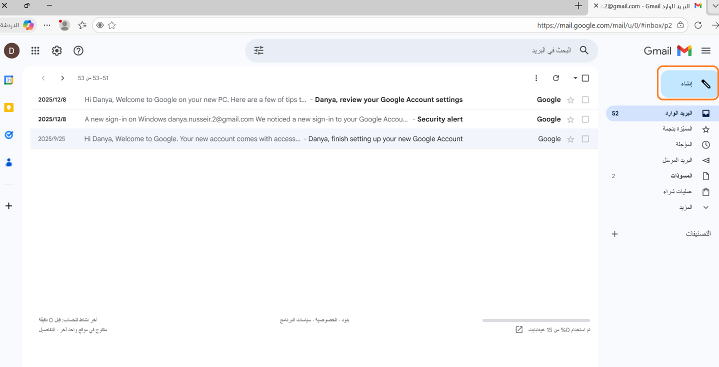This screenshot has height=367, width=719.
Task: Get add-ons with the side panel plus icon
Action: pos(9,206)
